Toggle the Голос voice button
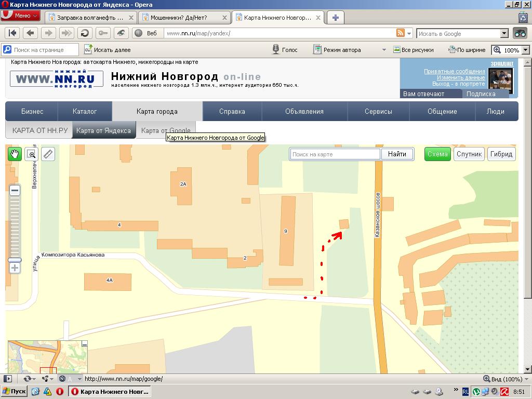This screenshot has height=399, width=532. pyautogui.click(x=285, y=50)
